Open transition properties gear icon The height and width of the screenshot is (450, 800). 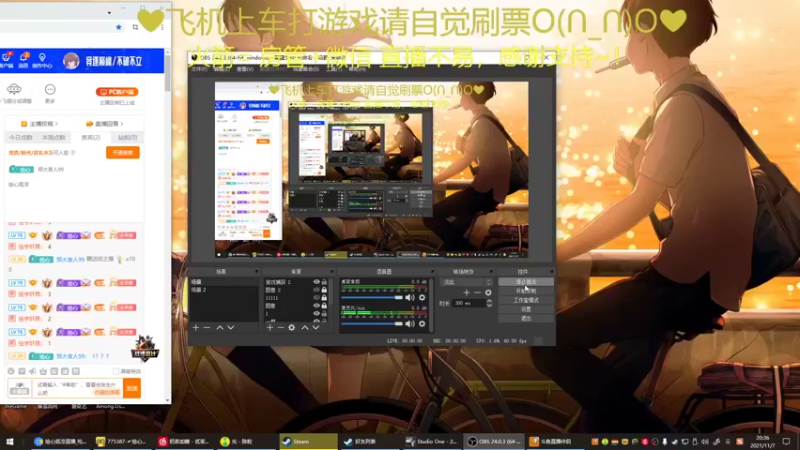point(488,292)
